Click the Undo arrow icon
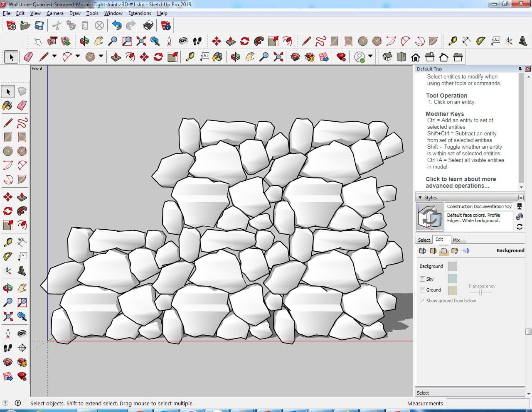The height and width of the screenshot is (412, 532). 117,26
